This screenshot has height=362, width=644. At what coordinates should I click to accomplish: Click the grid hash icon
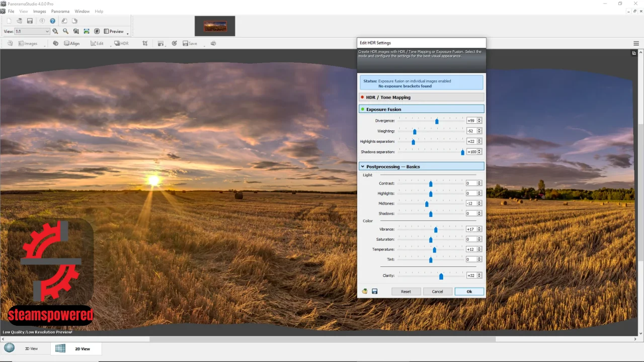97,31
